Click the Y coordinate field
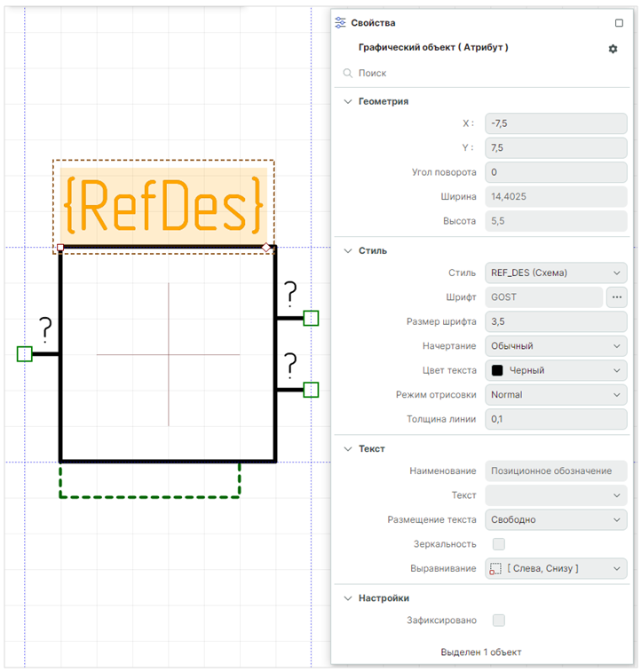This screenshot has width=641, height=672. coord(556,148)
